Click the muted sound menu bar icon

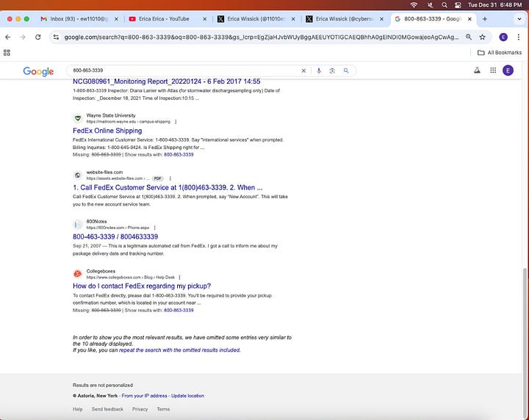tap(430, 4)
